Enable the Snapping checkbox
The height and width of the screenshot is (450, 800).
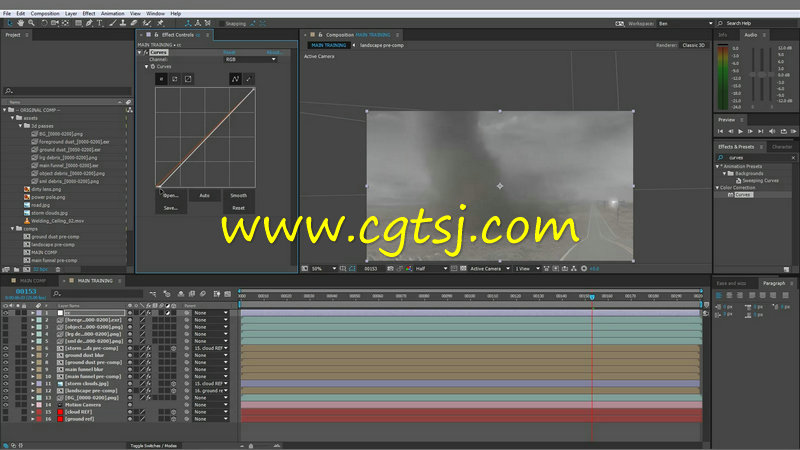pos(221,23)
